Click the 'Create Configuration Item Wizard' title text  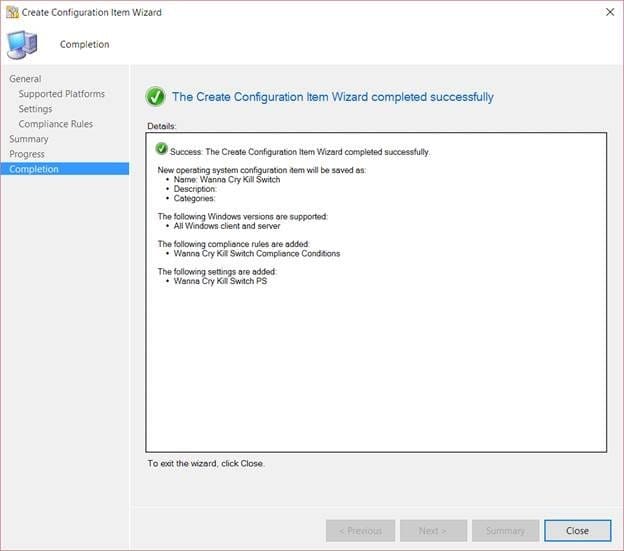click(x=92, y=12)
